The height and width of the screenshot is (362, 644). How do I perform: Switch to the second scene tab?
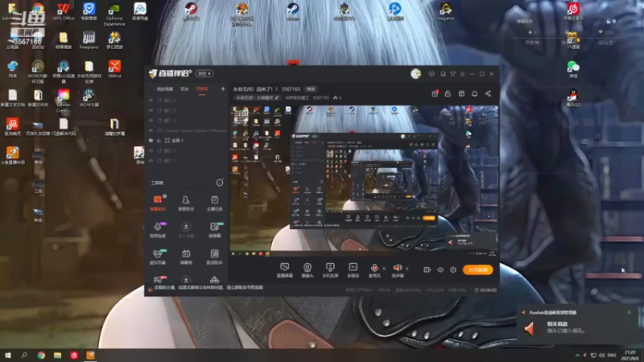tap(184, 89)
